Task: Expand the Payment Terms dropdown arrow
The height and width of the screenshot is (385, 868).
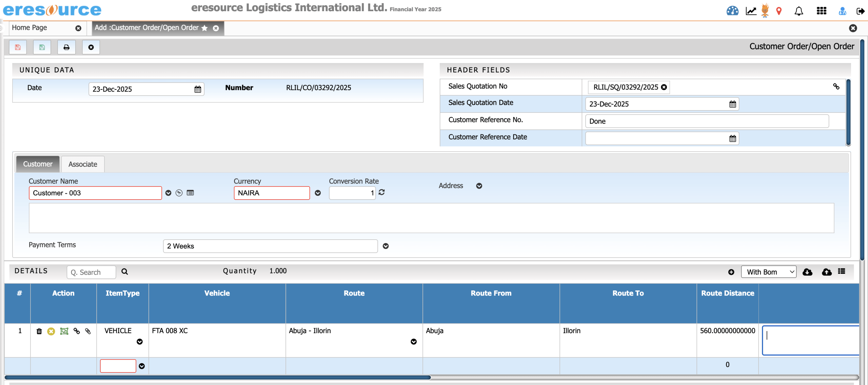Action: (x=386, y=246)
